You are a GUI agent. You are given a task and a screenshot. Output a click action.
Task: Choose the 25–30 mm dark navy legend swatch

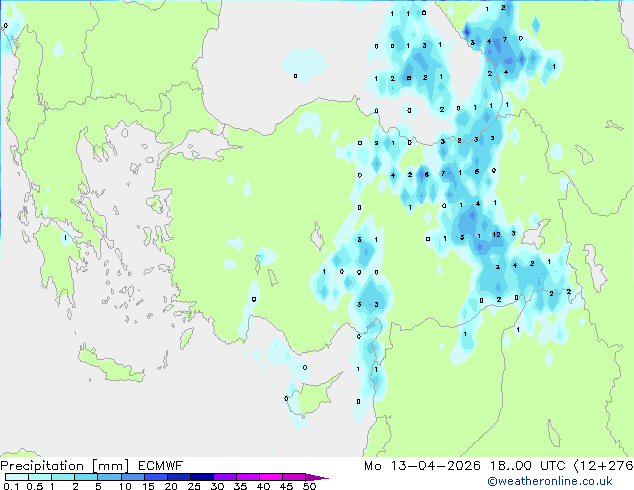coord(202,477)
